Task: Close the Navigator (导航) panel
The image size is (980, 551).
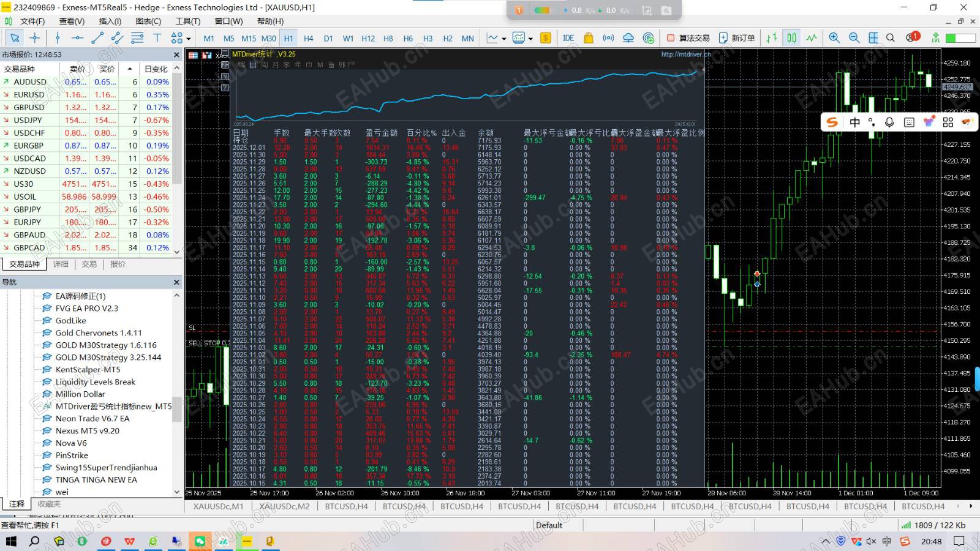Action: click(176, 282)
